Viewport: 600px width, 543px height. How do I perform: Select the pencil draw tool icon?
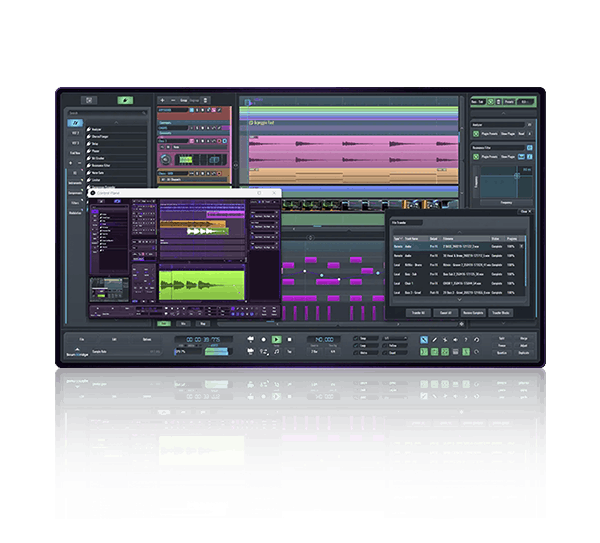pyautogui.click(x=435, y=340)
